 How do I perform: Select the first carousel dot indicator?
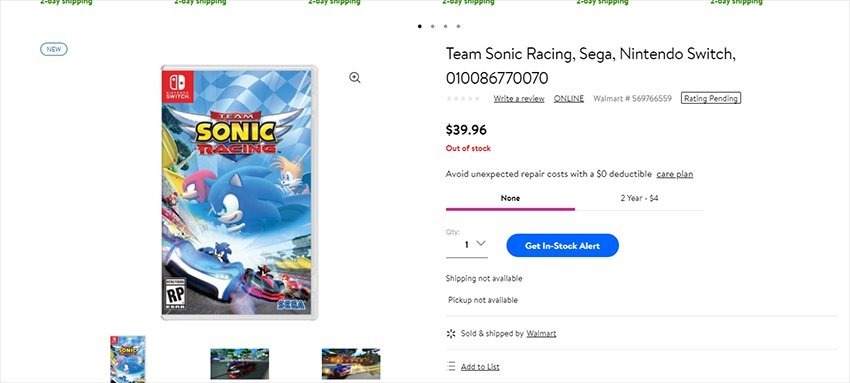420,26
